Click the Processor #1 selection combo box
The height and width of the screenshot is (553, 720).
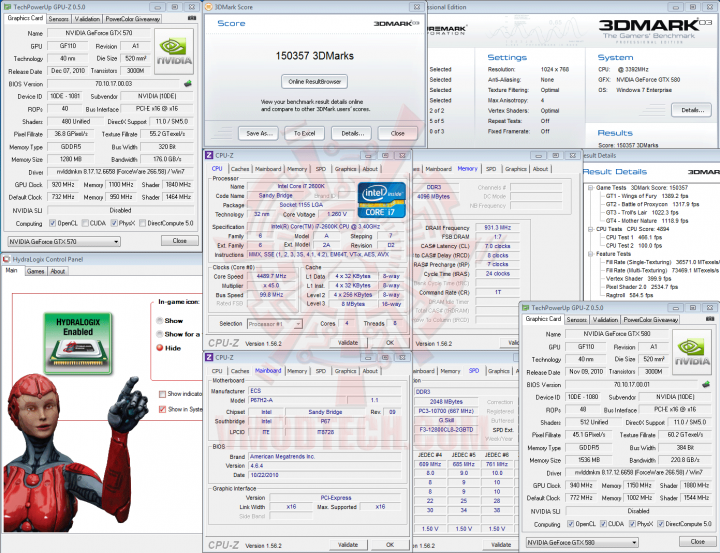[x=275, y=324]
